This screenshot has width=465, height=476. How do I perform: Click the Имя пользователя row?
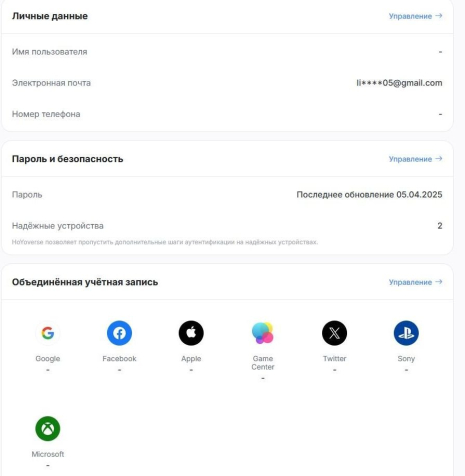point(227,52)
